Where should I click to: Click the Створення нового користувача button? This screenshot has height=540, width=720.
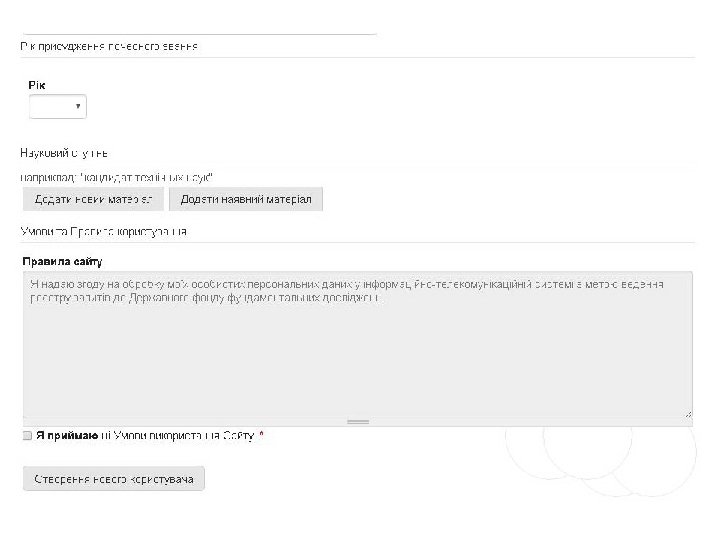click(115, 479)
